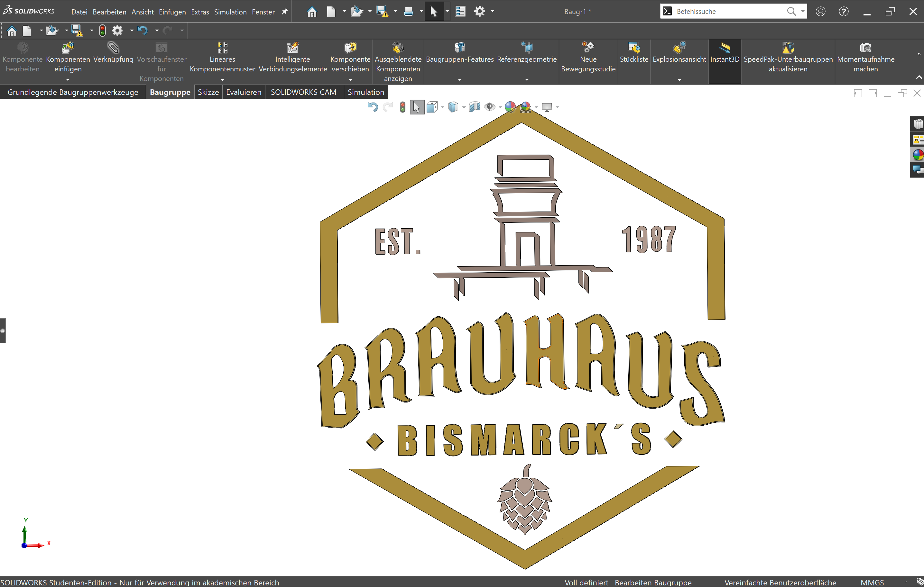Screen dimensions: 924x587
Task: Click the save icon in the second toolbar row
Action: tap(77, 30)
